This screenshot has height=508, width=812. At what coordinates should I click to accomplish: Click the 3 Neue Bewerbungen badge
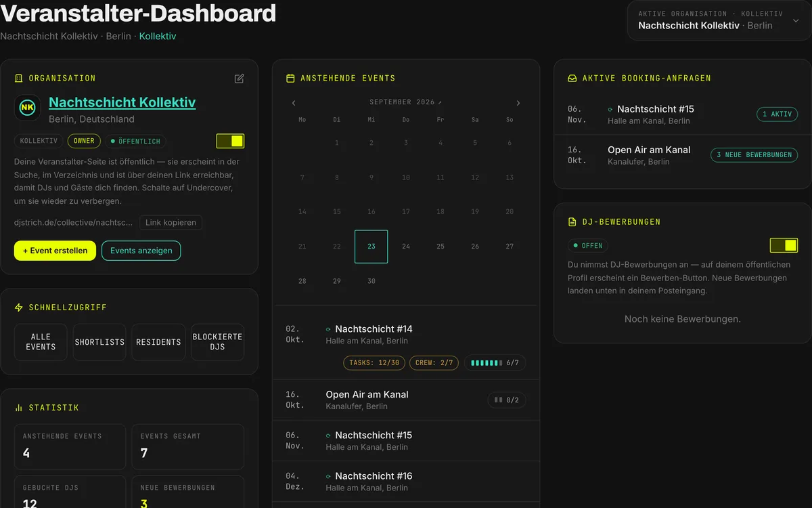[754, 155]
